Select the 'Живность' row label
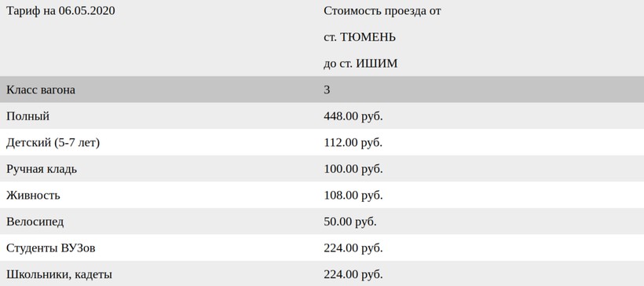The height and width of the screenshot is (286, 644). pyautogui.click(x=33, y=195)
